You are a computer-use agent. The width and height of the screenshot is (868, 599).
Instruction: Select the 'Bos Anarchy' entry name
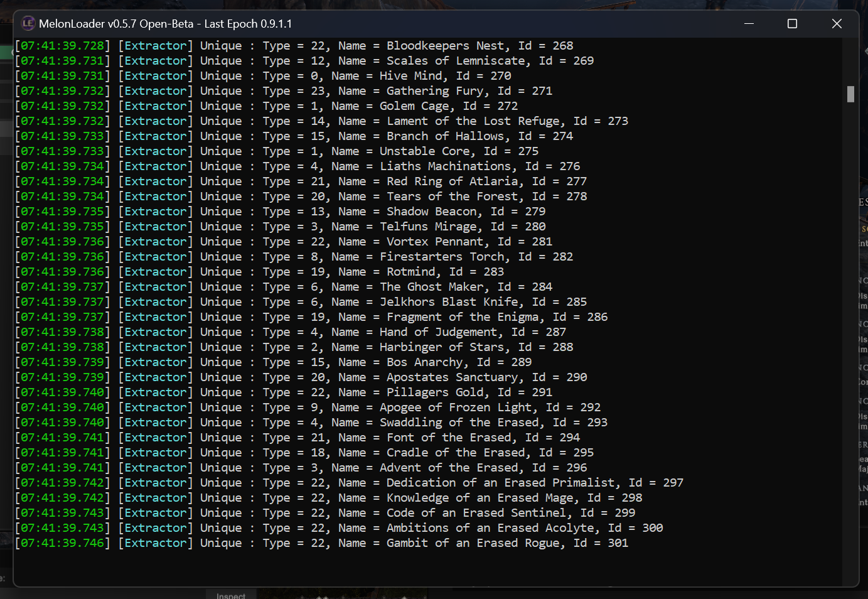pyautogui.click(x=424, y=362)
